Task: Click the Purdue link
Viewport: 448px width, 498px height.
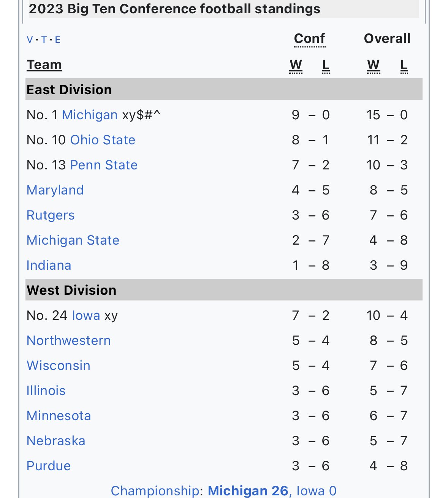Action: (49, 466)
